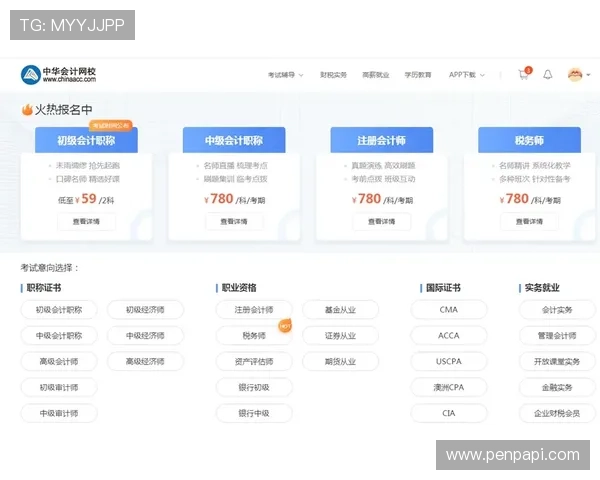Screen dimensions: 600x480
Task: Choose 高级会计师 exam option
Action: pyautogui.click(x=59, y=361)
